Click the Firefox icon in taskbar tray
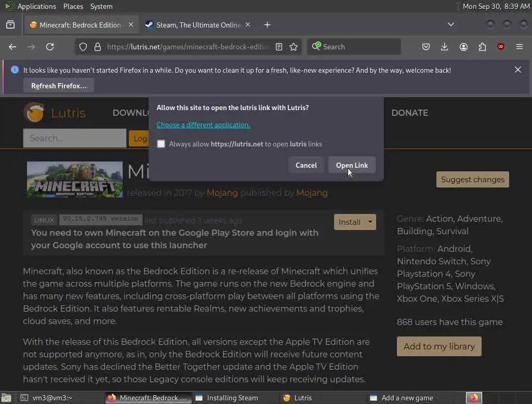532x404 pixels. click(474, 398)
